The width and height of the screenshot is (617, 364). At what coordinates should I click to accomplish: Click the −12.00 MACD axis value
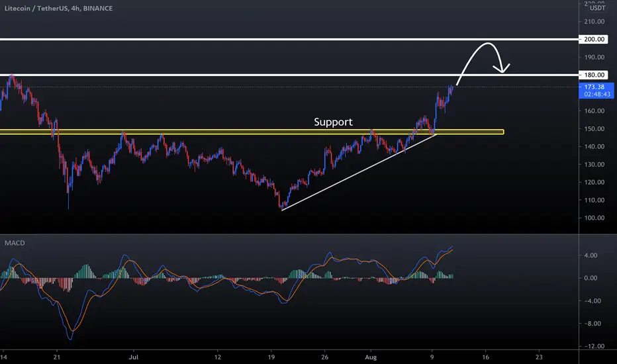594,346
